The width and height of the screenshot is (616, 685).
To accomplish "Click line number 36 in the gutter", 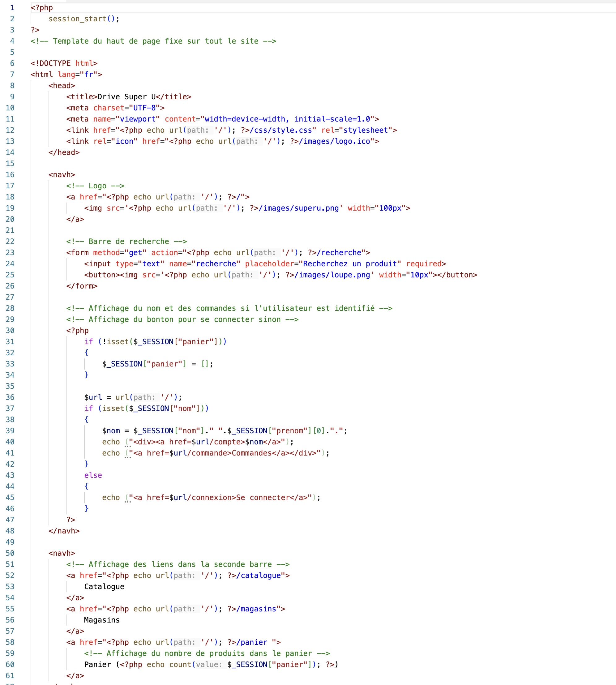I will click(x=10, y=397).
